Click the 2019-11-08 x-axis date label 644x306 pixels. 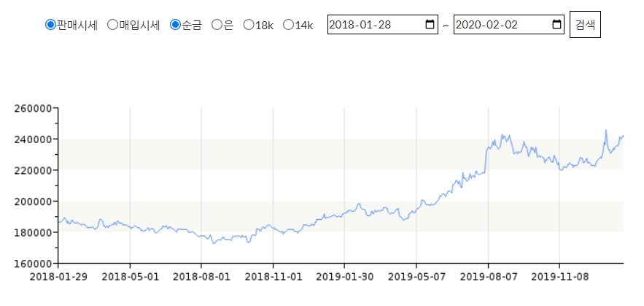560,277
